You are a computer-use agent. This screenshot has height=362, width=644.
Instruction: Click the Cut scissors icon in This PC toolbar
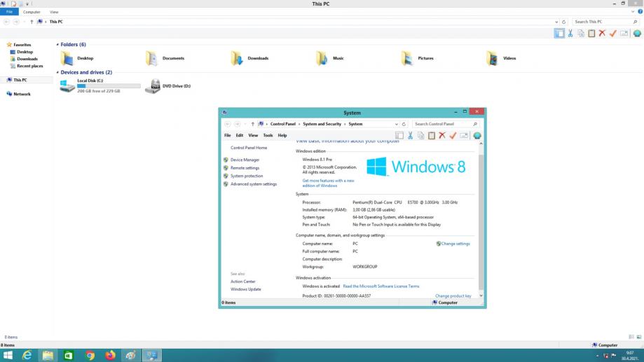point(570,33)
